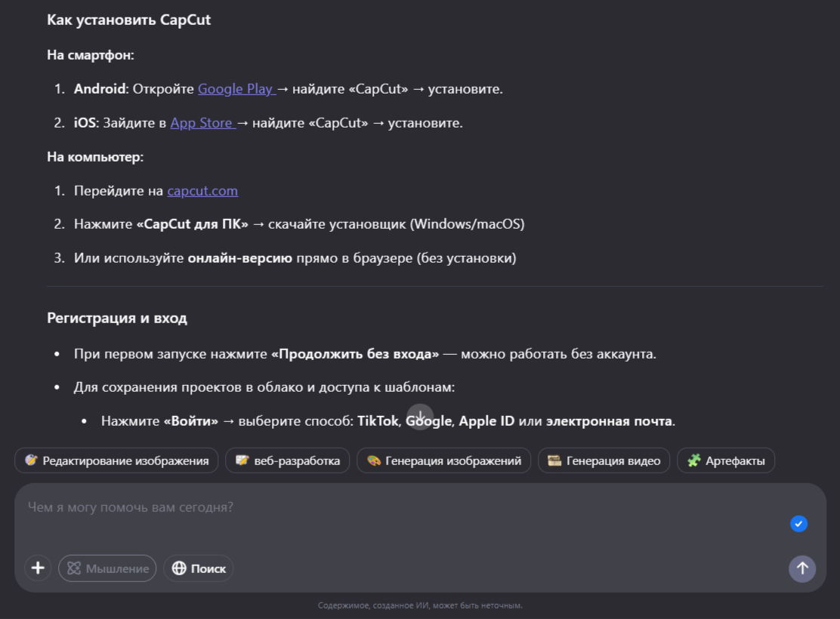Image resolution: width=840 pixels, height=619 pixels.
Task: Click the На смартфон: subheading
Action: [x=91, y=55]
